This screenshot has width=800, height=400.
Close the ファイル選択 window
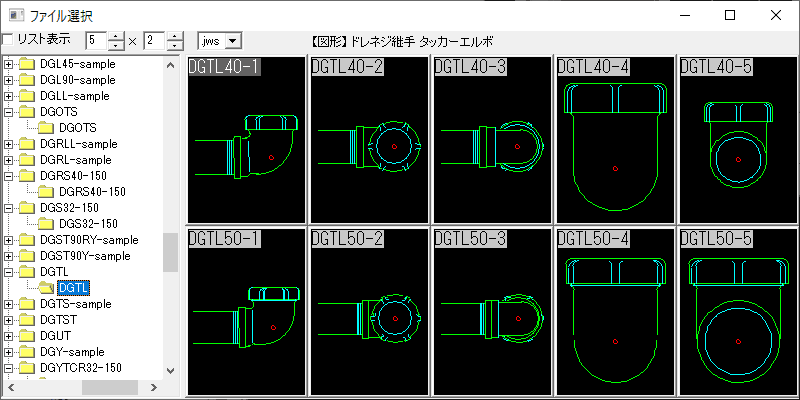pyautogui.click(x=776, y=15)
